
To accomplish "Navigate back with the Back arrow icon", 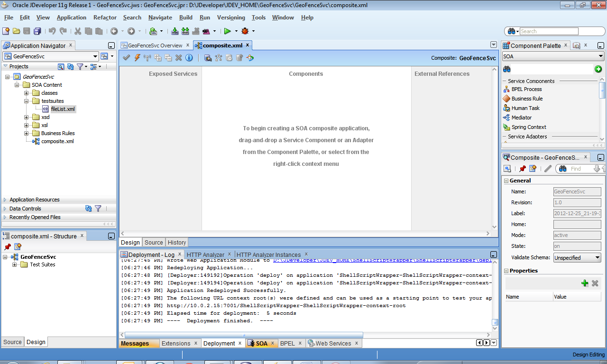I will [x=114, y=31].
